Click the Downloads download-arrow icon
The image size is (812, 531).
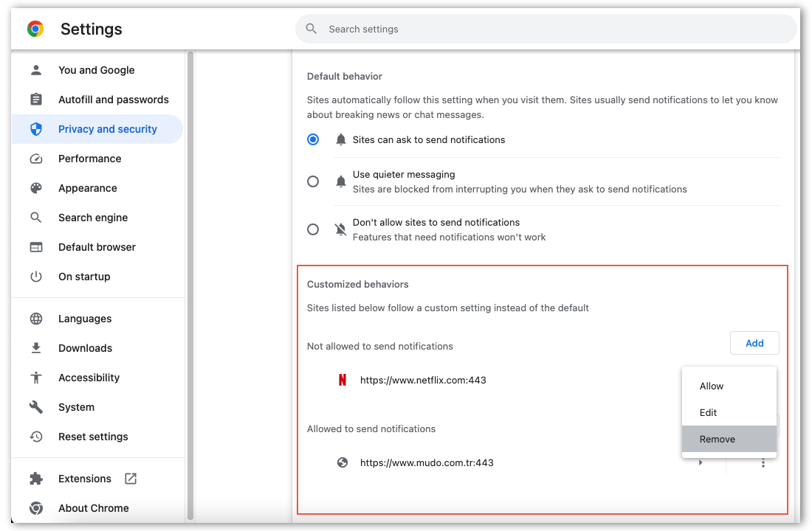click(35, 347)
